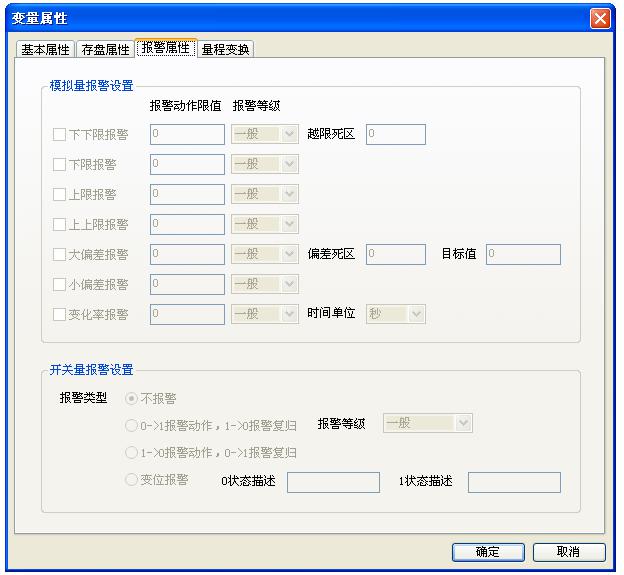This screenshot has height=575, width=624.
Task: Choose the 变位报警 radio option
Action: coord(131,481)
